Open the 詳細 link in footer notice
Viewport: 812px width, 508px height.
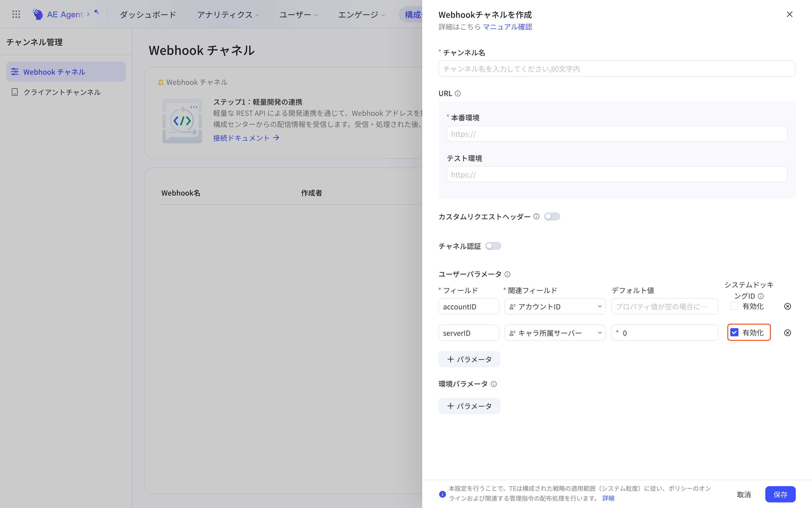(x=608, y=498)
